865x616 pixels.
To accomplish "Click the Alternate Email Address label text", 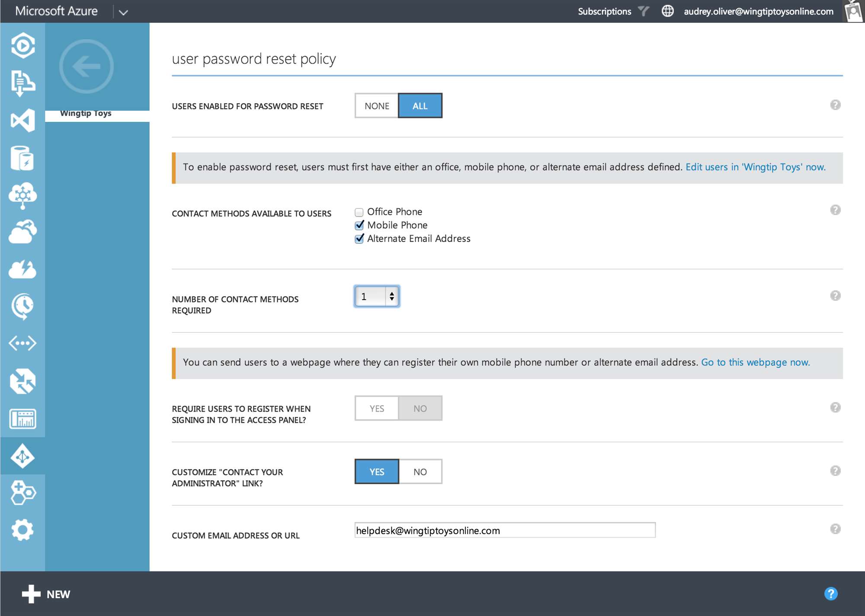I will (x=419, y=239).
